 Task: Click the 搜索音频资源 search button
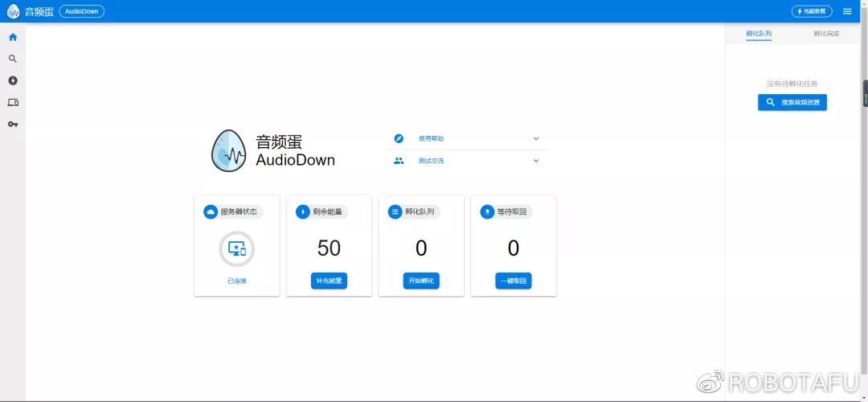(792, 102)
